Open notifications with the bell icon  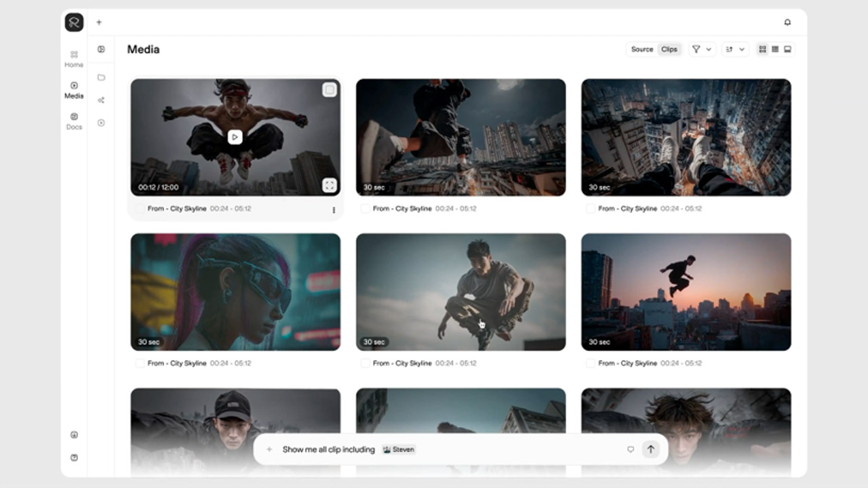coord(787,22)
